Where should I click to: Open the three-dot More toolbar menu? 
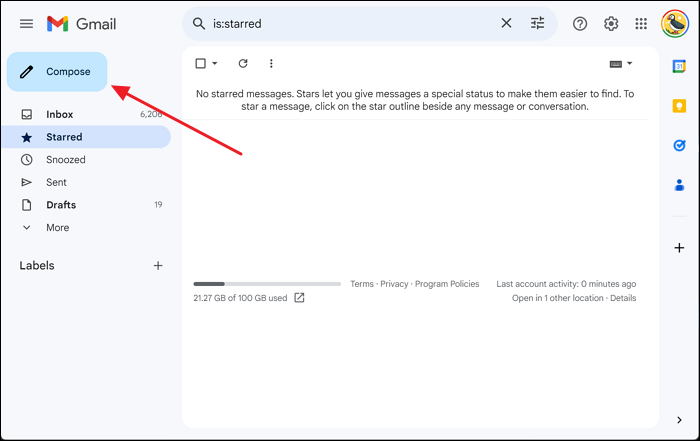point(271,63)
